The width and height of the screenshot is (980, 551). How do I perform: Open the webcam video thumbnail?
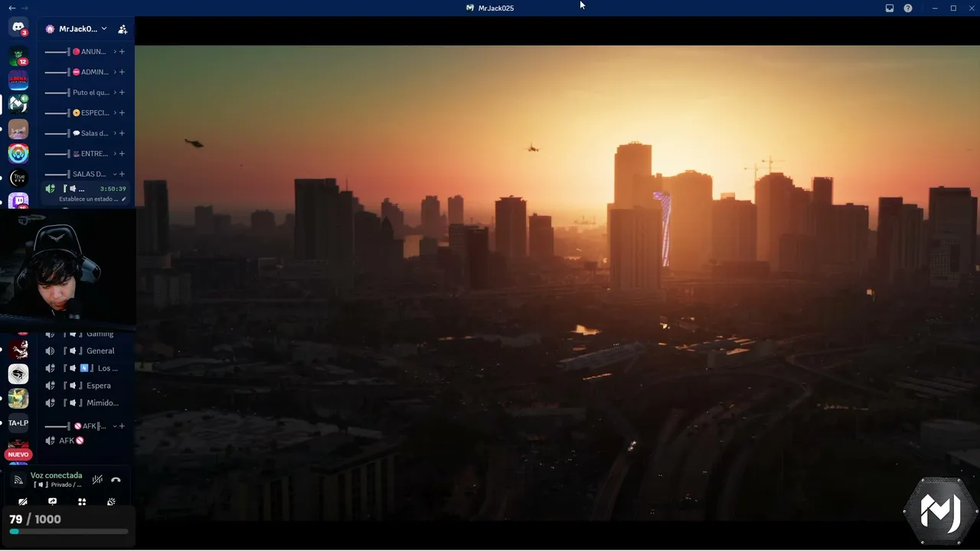click(x=67, y=269)
